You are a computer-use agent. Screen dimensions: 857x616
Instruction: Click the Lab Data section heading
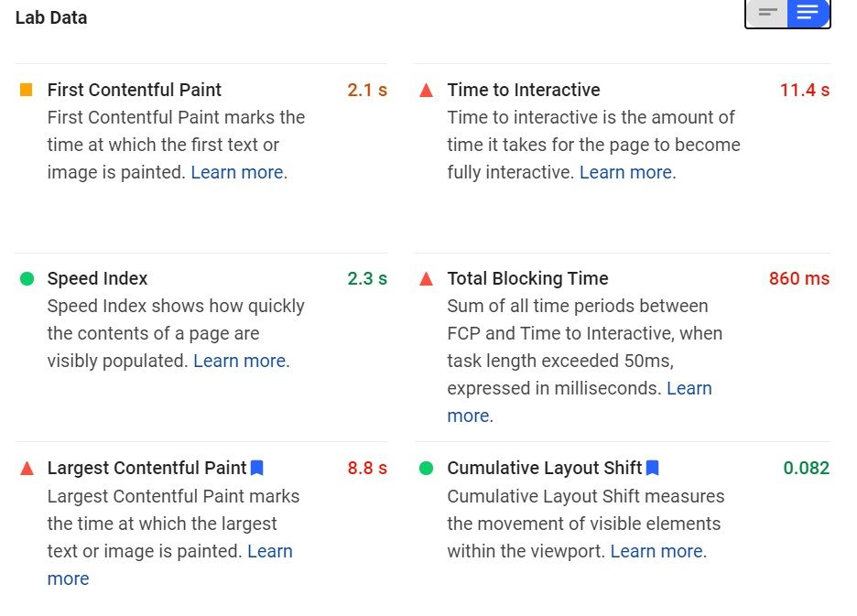click(x=51, y=17)
